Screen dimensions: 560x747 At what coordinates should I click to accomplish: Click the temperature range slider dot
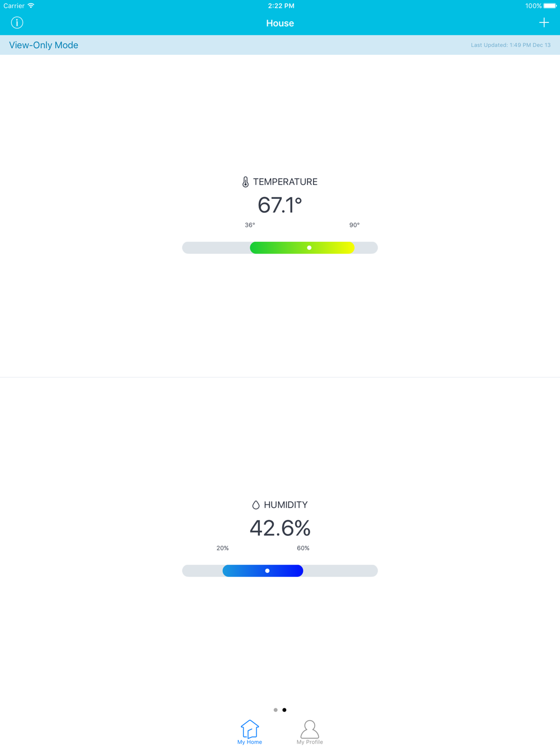click(x=309, y=248)
